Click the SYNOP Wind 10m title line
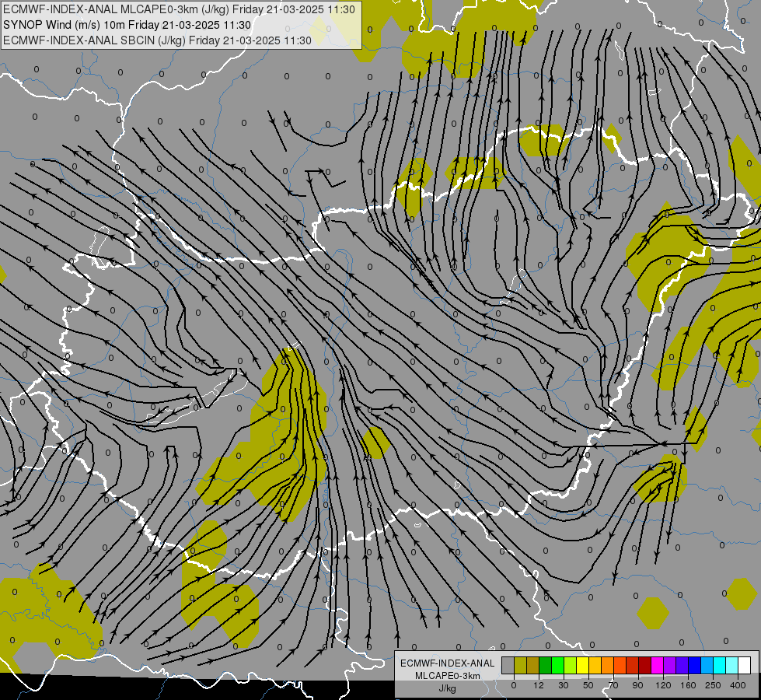This screenshot has height=700, width=761. coord(127,25)
